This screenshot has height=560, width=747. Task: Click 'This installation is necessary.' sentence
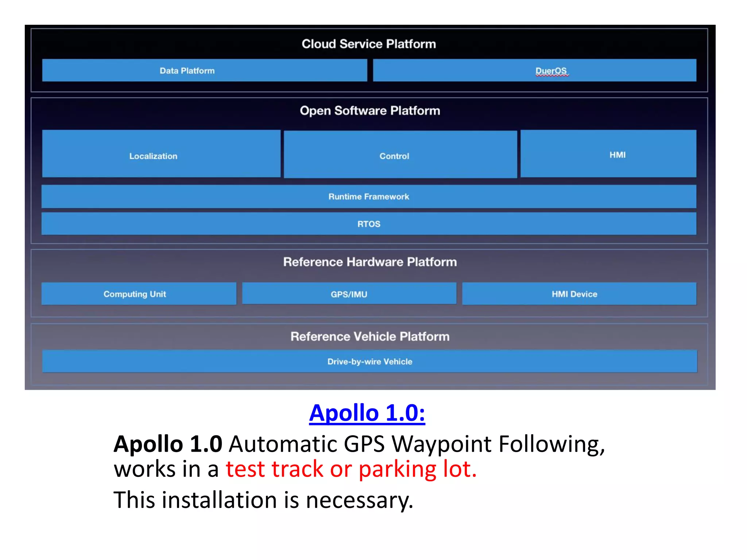263,500
